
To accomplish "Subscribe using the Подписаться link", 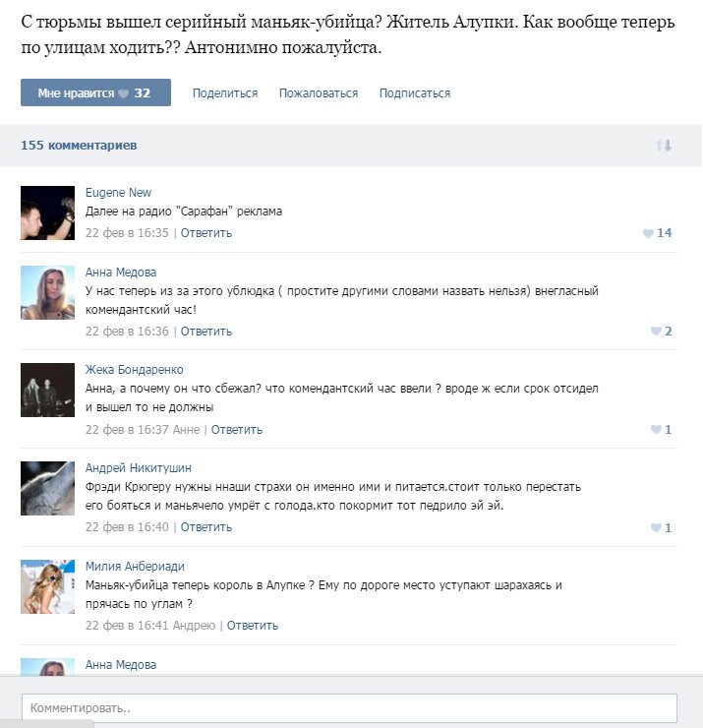I will coord(415,93).
